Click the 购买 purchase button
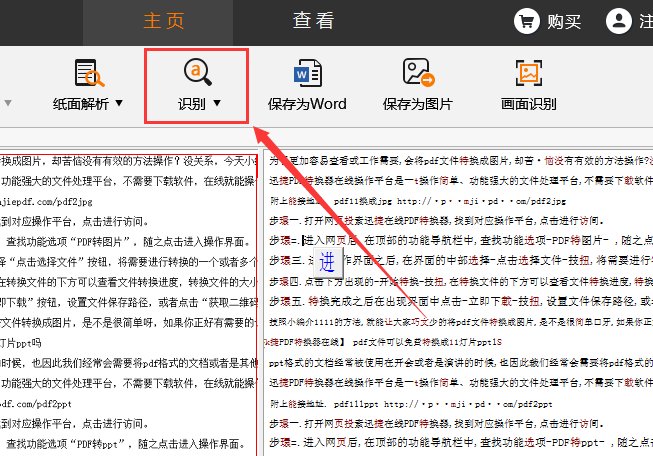 [x=567, y=21]
